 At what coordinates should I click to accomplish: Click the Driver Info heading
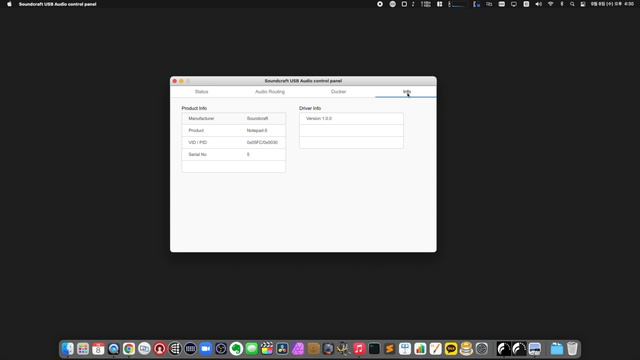[x=310, y=108]
